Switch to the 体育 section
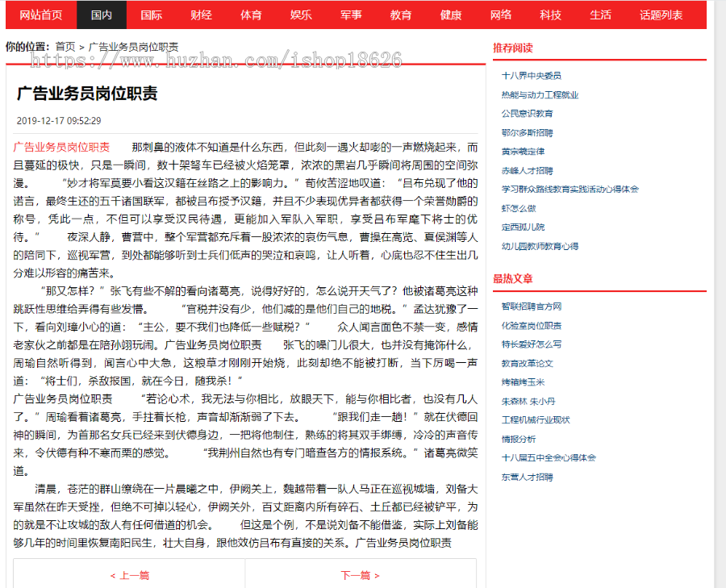Image resolution: width=726 pixels, height=588 pixels. [252, 15]
